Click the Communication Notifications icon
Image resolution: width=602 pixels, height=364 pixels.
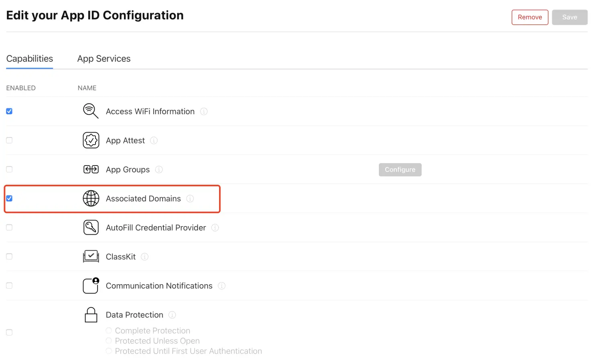[91, 285]
